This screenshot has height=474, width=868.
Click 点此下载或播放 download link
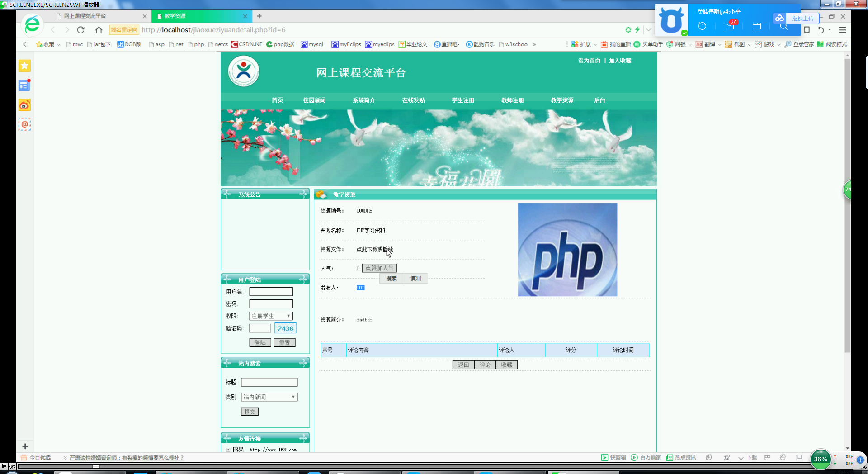[374, 250]
